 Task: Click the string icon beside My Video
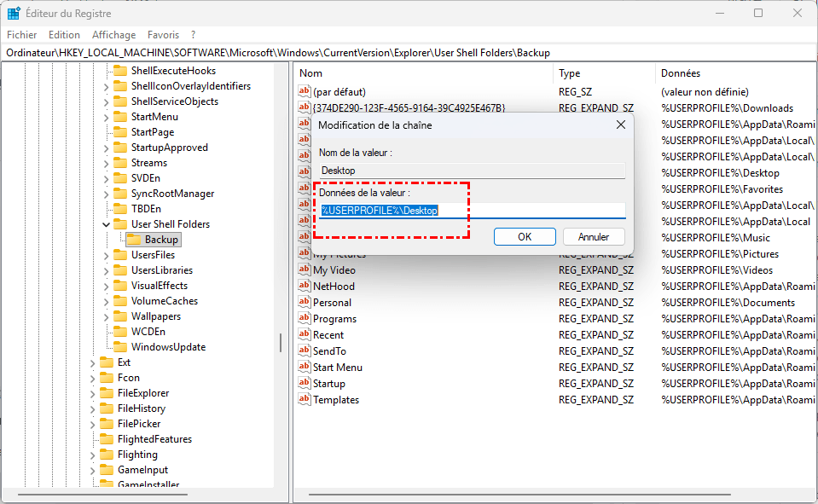point(304,270)
